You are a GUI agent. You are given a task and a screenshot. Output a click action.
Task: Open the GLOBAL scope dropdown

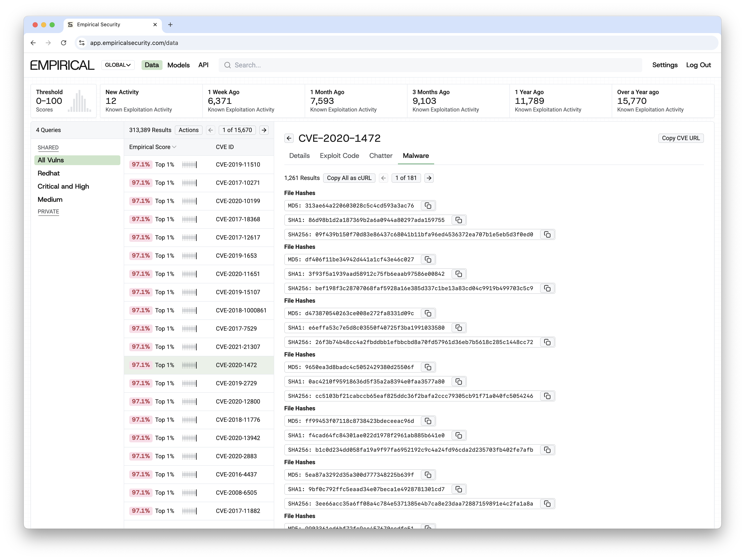pos(118,65)
